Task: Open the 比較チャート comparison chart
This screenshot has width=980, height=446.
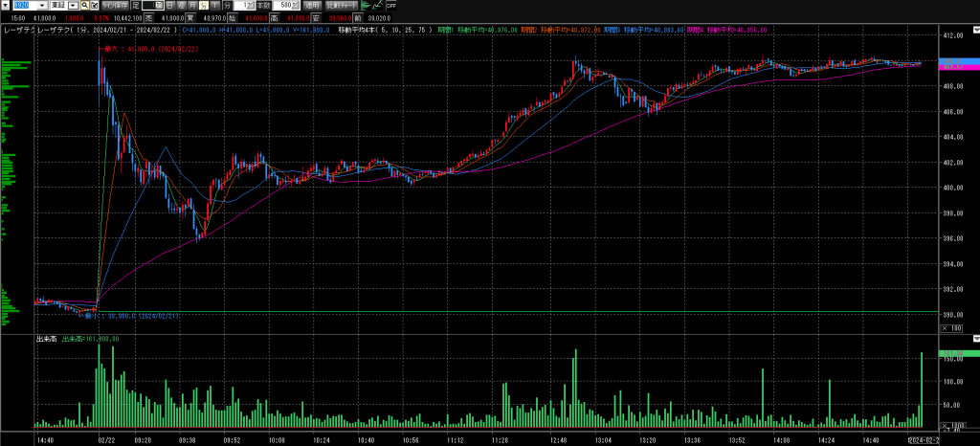Action: (342, 6)
